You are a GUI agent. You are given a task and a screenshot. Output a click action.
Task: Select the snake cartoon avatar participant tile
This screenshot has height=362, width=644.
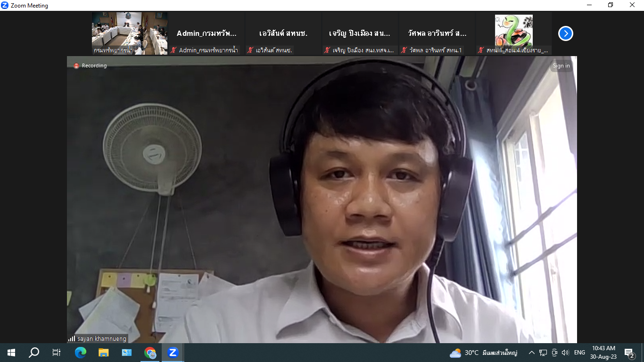click(x=513, y=33)
